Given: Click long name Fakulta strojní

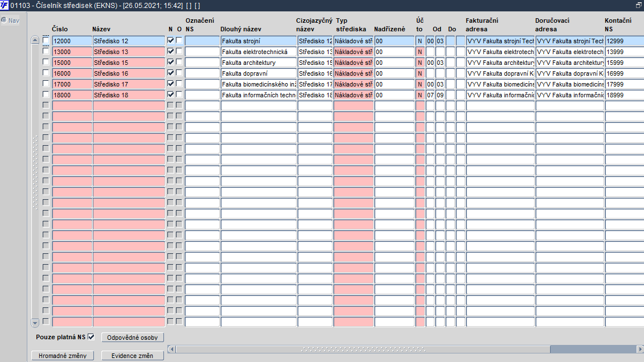Looking at the screenshot, I should [x=259, y=40].
